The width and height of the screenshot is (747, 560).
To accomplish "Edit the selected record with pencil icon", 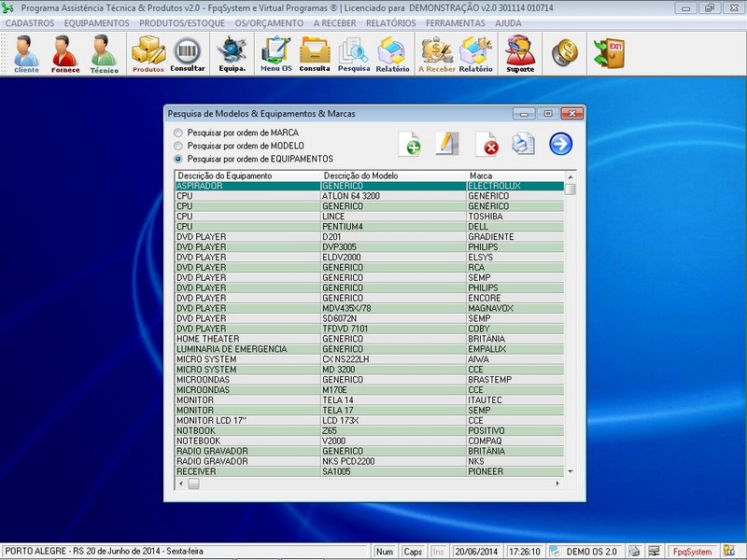I will coord(447,144).
